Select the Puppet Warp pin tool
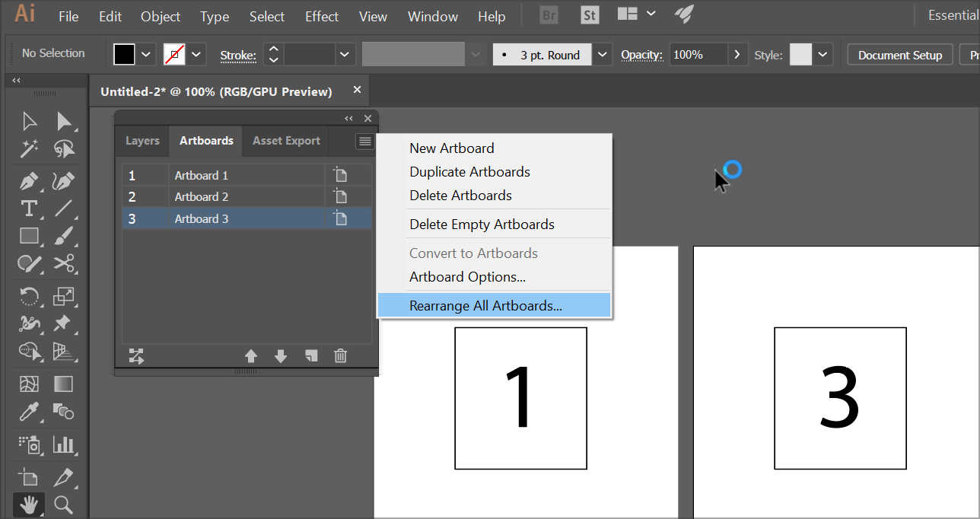This screenshot has width=980, height=519. pos(64,323)
